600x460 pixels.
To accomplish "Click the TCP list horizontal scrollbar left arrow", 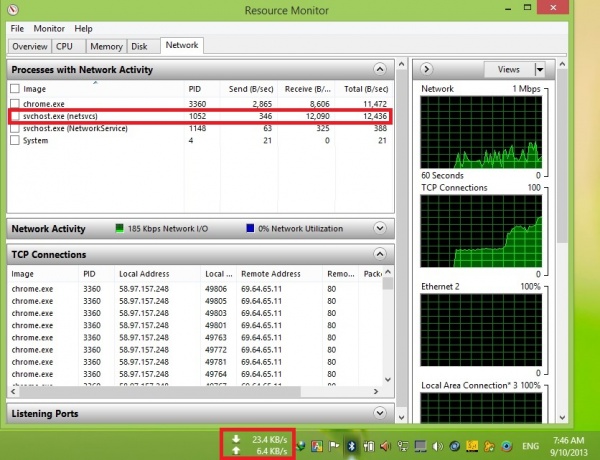I will (x=13, y=391).
